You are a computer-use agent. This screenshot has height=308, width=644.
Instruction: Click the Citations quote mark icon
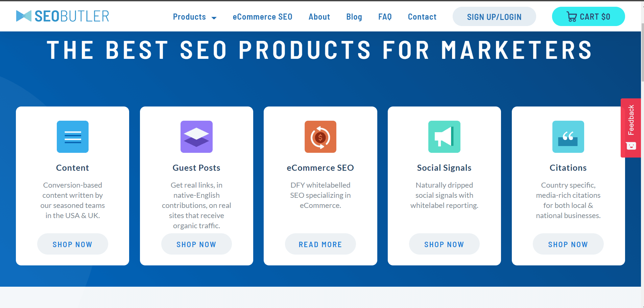coord(568,137)
